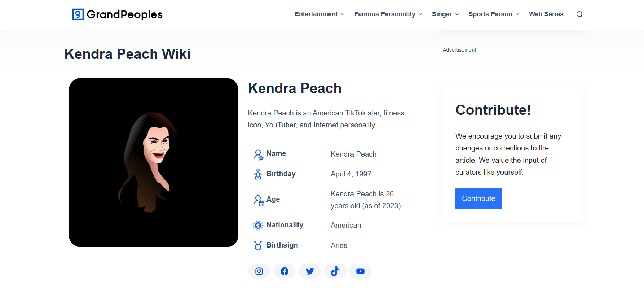The height and width of the screenshot is (288, 644).
Task: Click the blue Contribute button
Action: pos(478,198)
